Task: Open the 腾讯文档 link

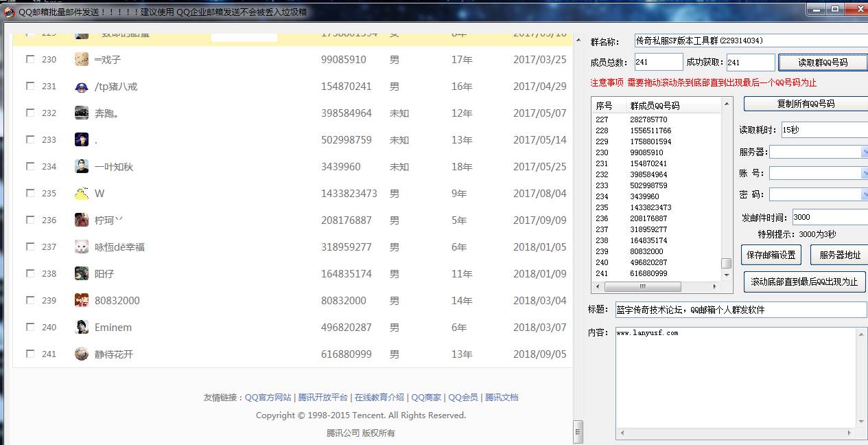Action: (x=502, y=398)
